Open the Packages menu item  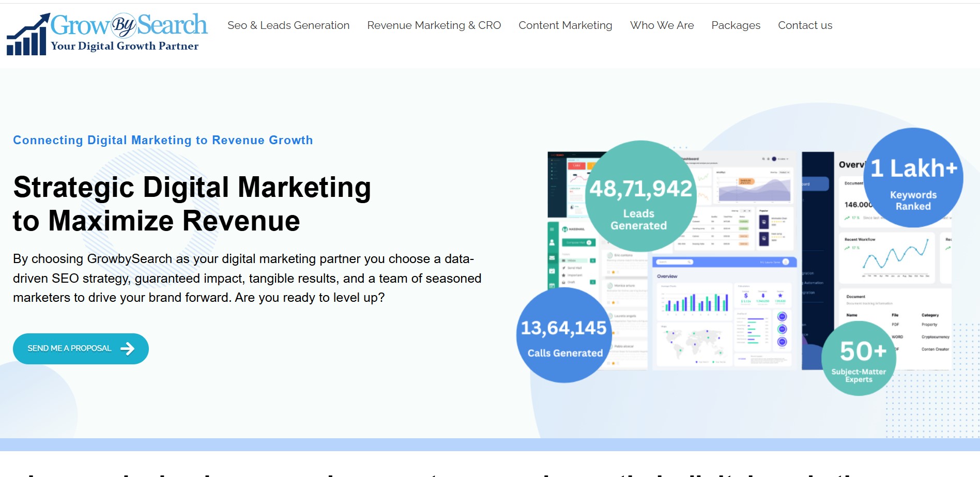[736, 25]
